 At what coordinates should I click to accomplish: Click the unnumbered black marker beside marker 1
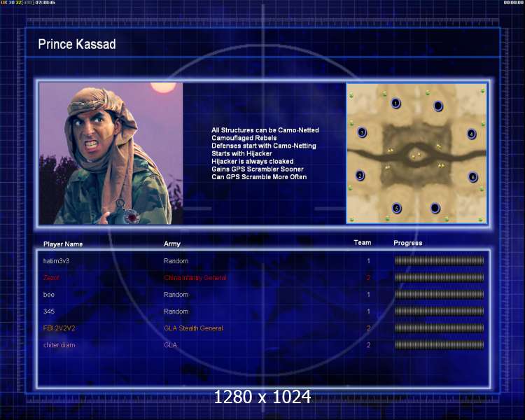pyautogui.click(x=438, y=106)
